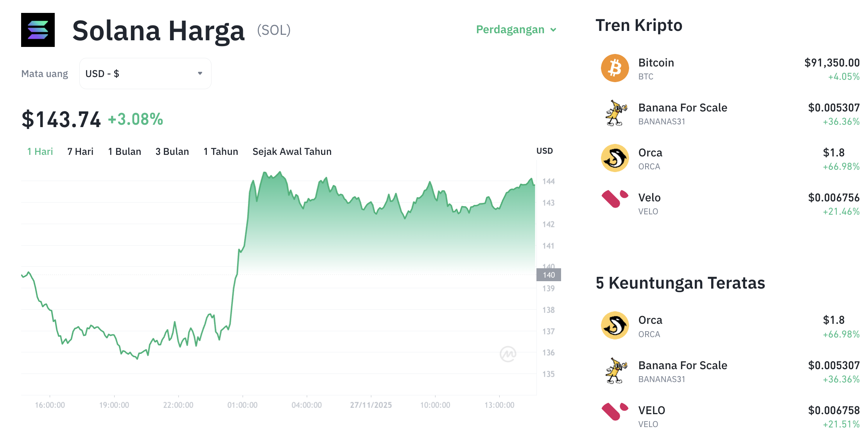Select the 3 Bulan chart period
868x438 pixels.
(x=172, y=151)
